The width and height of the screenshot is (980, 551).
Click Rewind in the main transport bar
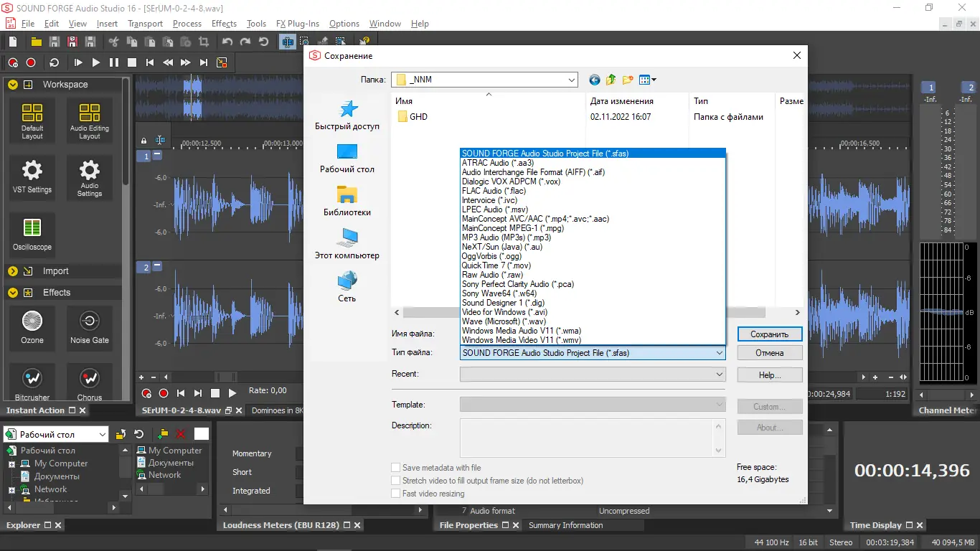(x=168, y=62)
